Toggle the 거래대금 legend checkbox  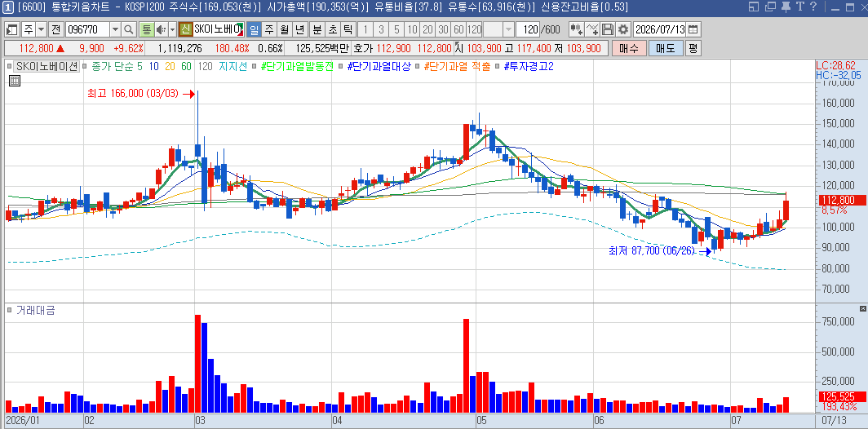(10, 311)
